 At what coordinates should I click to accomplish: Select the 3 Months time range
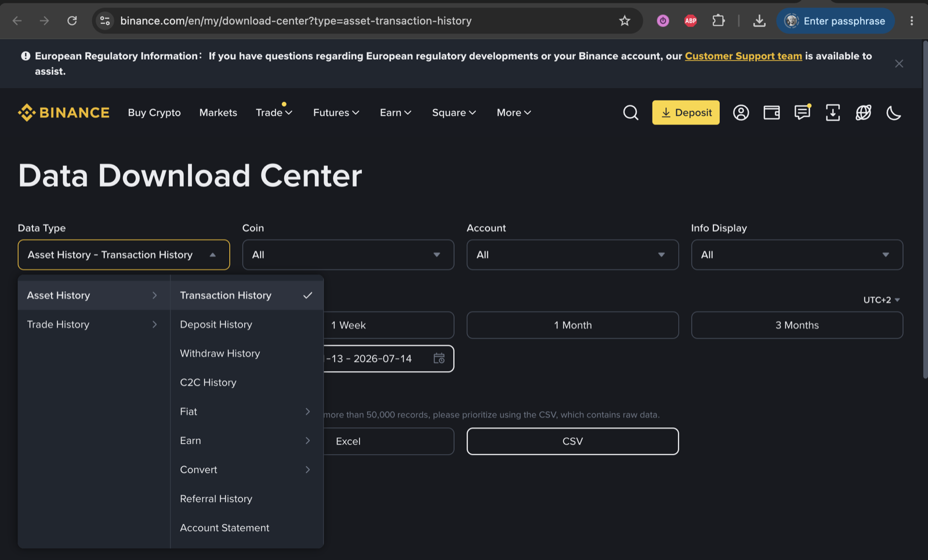point(797,325)
